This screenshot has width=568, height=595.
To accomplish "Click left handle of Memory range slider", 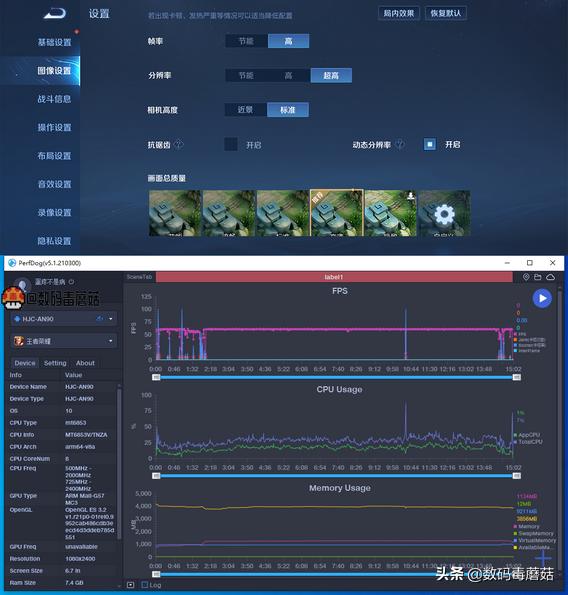I will point(156,574).
